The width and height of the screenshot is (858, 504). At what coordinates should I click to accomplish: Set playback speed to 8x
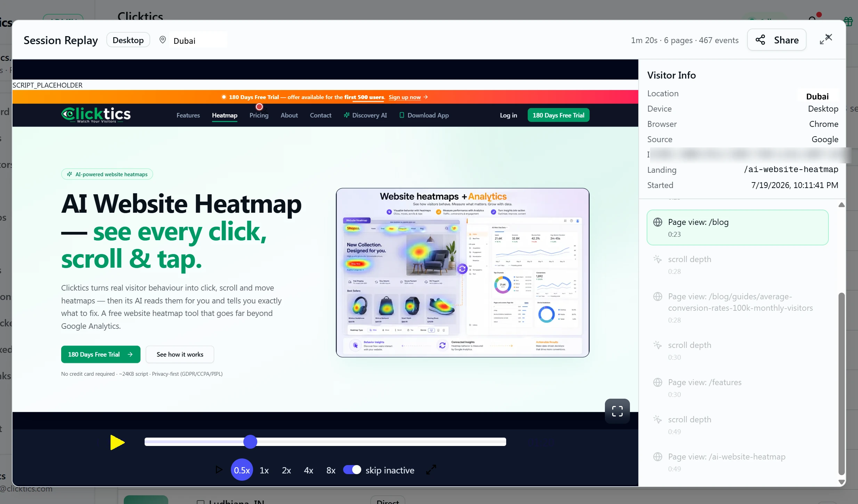331,470
